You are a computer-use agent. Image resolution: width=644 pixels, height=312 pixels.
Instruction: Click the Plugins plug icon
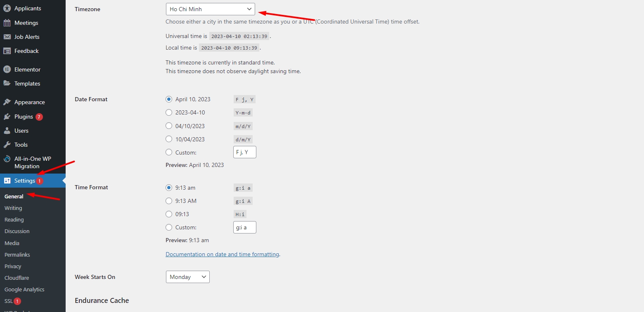(x=7, y=117)
